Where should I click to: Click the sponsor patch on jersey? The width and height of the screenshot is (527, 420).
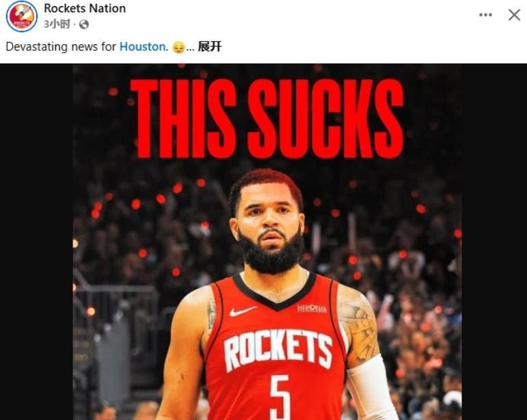click(x=312, y=309)
